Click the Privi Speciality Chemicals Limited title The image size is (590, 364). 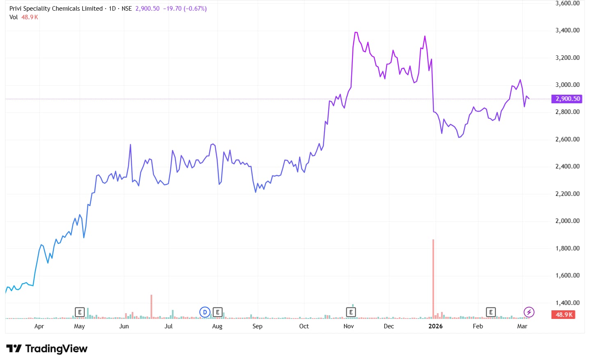coord(56,9)
